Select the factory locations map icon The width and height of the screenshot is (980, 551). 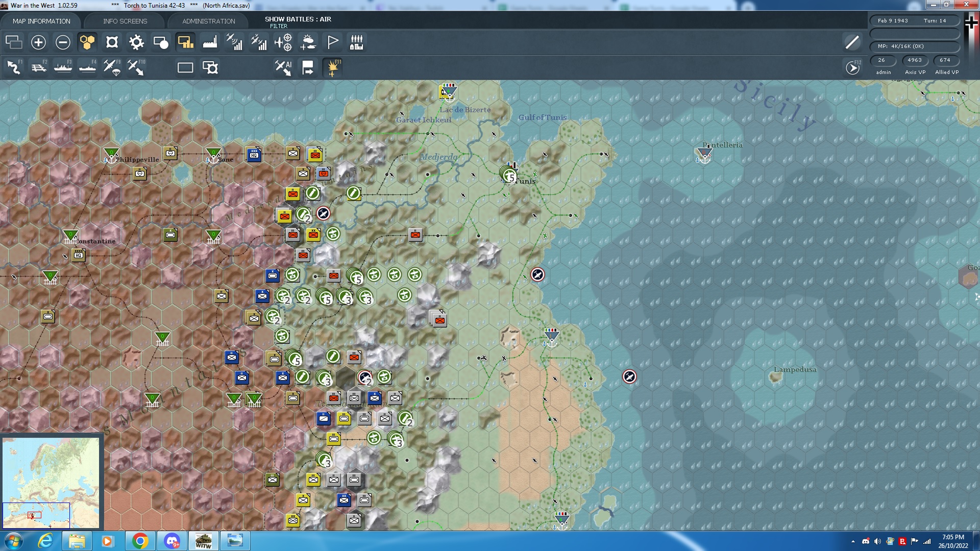click(x=210, y=42)
